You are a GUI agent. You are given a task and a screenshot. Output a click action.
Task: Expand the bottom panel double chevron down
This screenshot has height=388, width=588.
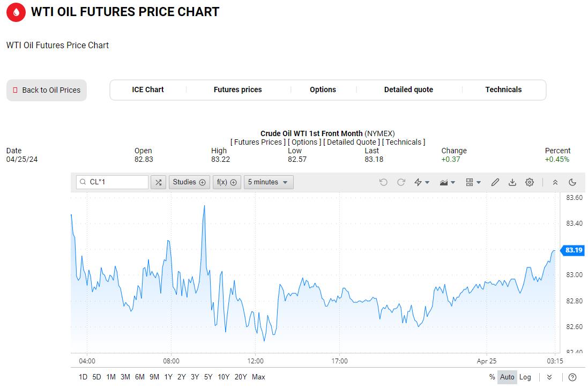tap(549, 377)
